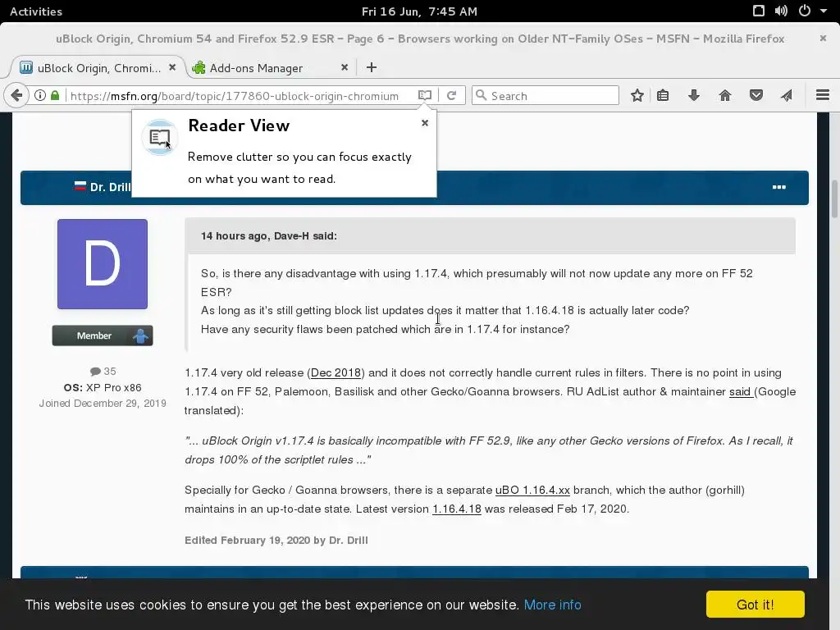This screenshot has width=840, height=630.
Task: Click the browser Back arrow button
Action: pyautogui.click(x=16, y=95)
